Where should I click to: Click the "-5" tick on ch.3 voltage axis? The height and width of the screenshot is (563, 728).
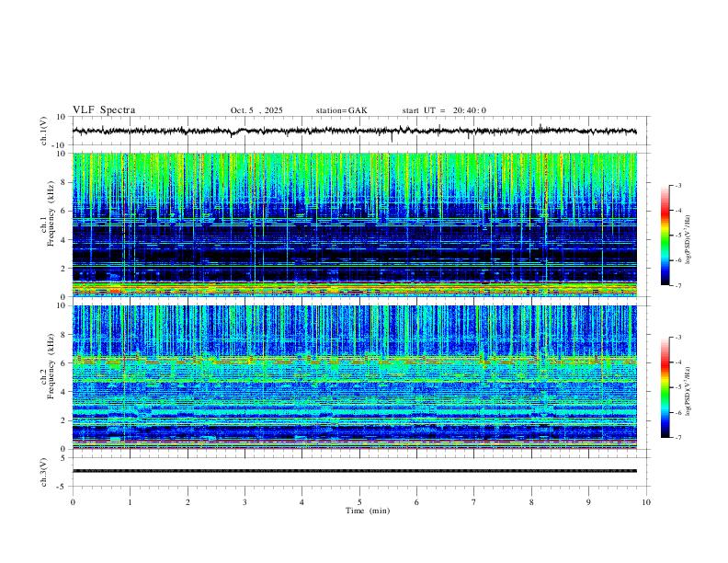coord(62,487)
